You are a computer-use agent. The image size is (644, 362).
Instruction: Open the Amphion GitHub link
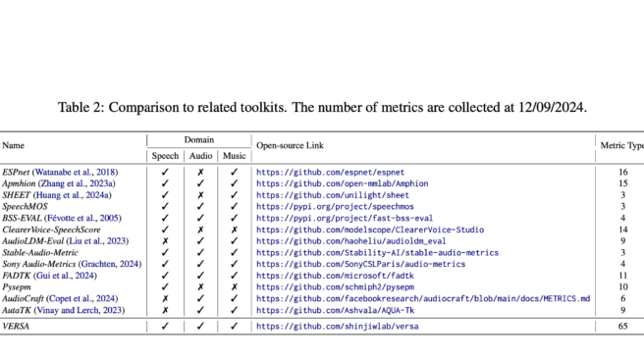click(x=342, y=183)
